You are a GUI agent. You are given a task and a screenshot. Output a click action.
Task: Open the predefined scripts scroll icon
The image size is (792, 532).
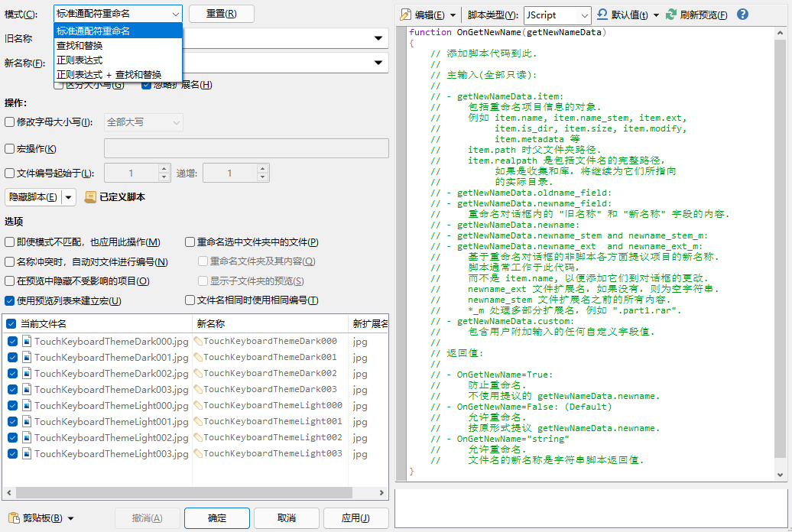coord(90,197)
